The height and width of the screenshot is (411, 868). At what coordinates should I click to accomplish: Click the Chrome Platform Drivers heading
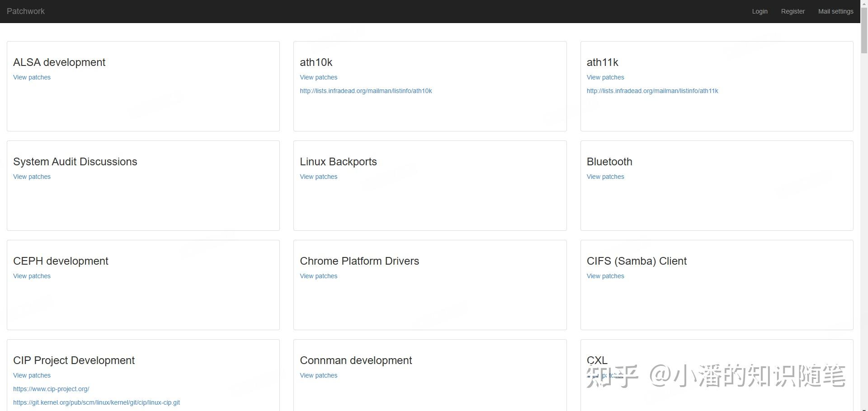coord(359,261)
